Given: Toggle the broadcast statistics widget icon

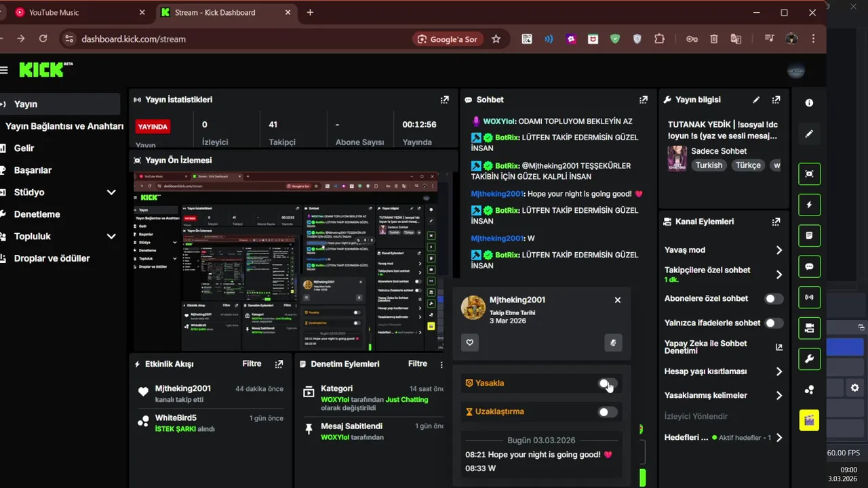Looking at the screenshot, I should (809, 297).
